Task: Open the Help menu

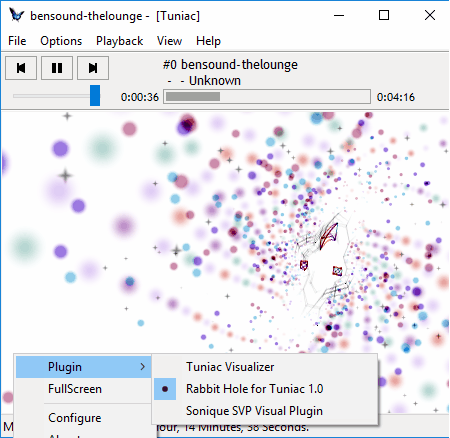Action: 208,41
